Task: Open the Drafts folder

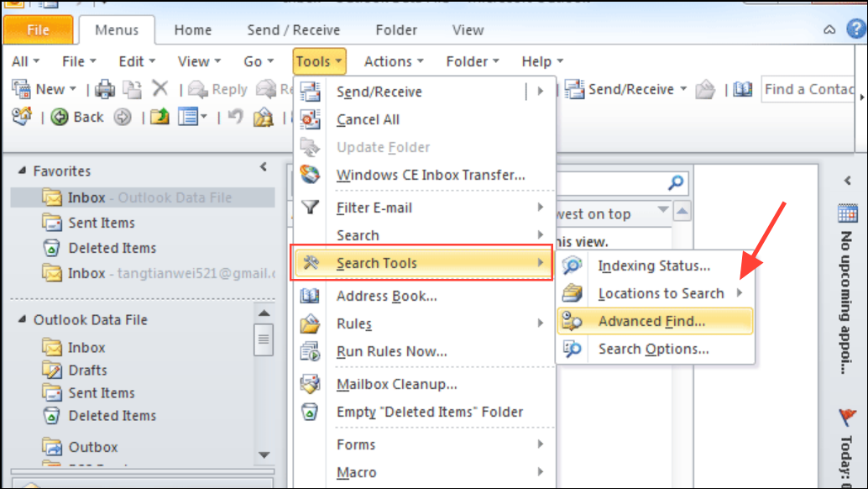Action: click(x=87, y=370)
